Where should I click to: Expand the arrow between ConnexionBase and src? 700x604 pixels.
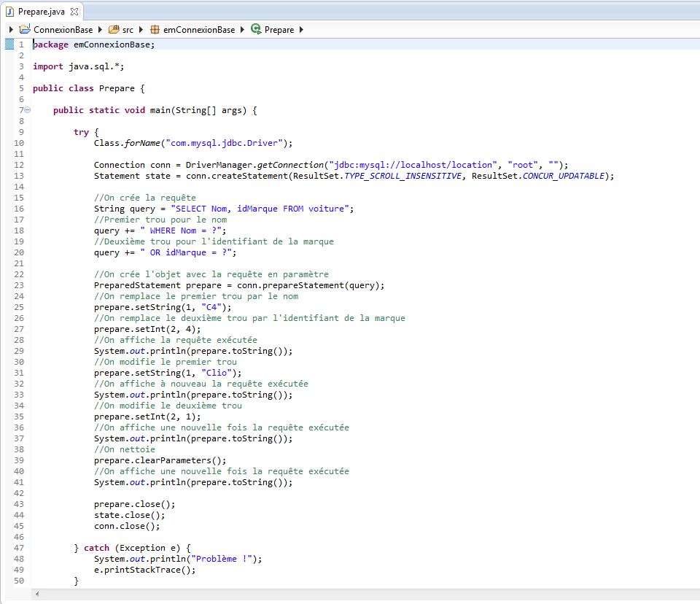(x=101, y=30)
